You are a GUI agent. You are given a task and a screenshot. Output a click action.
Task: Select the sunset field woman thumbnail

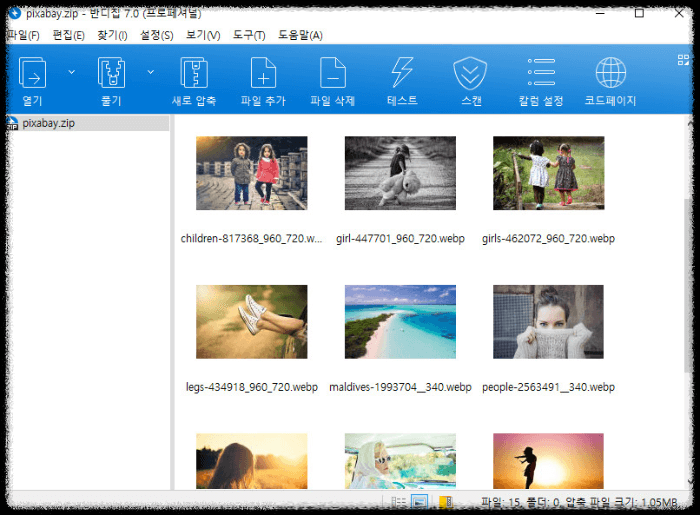coord(252,461)
